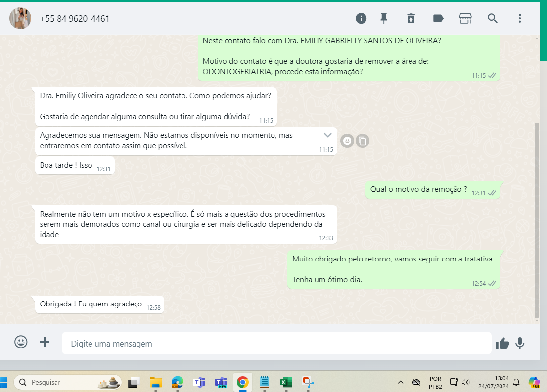The width and height of the screenshot is (547, 392).
Task: Select 'Muito obrigado pelo retorno' message
Action: [394, 269]
